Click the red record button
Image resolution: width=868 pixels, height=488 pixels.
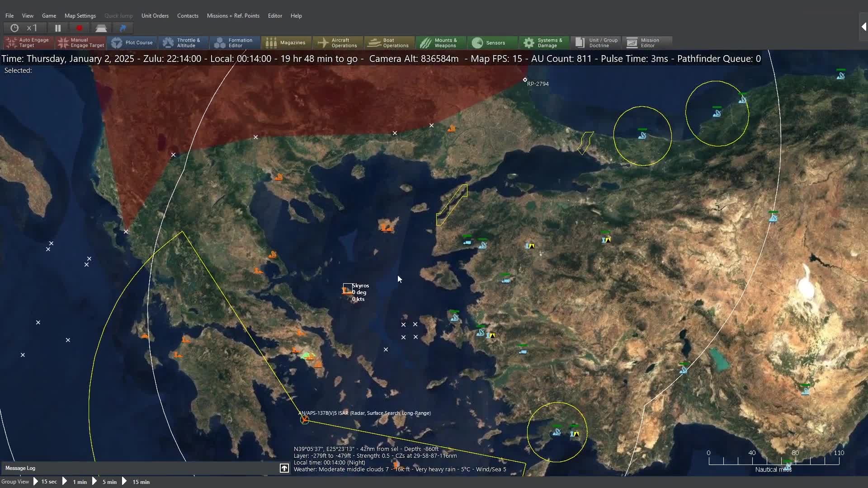pos(80,28)
